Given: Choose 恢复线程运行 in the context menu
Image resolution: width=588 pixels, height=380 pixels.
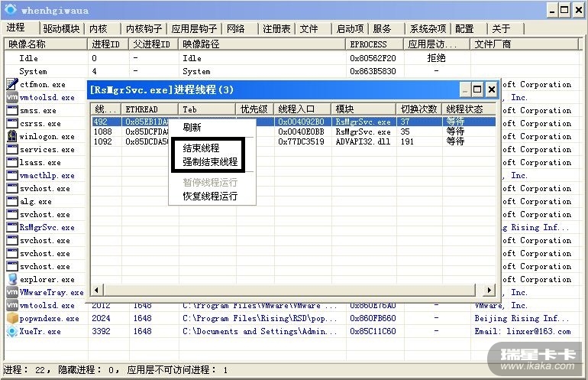Looking at the screenshot, I should pos(212,196).
